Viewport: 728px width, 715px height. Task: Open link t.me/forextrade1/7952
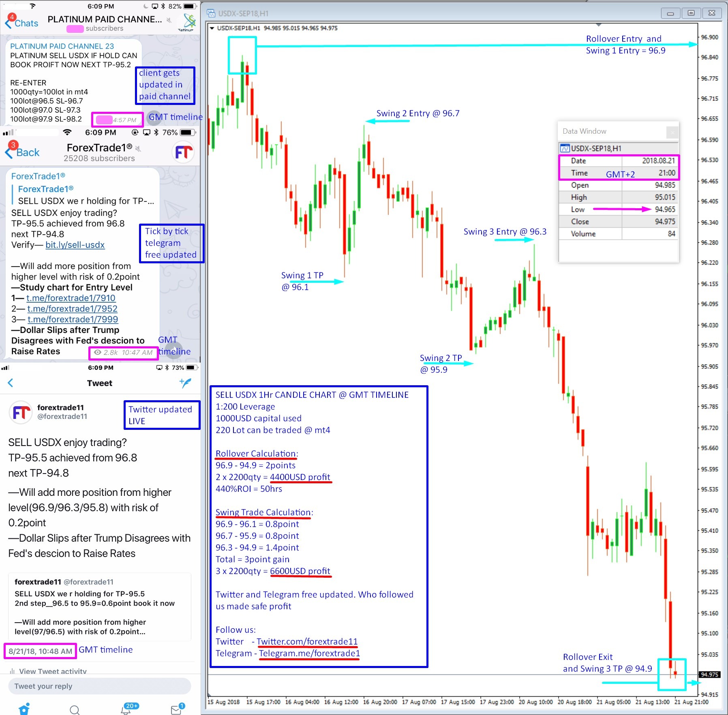point(72,309)
